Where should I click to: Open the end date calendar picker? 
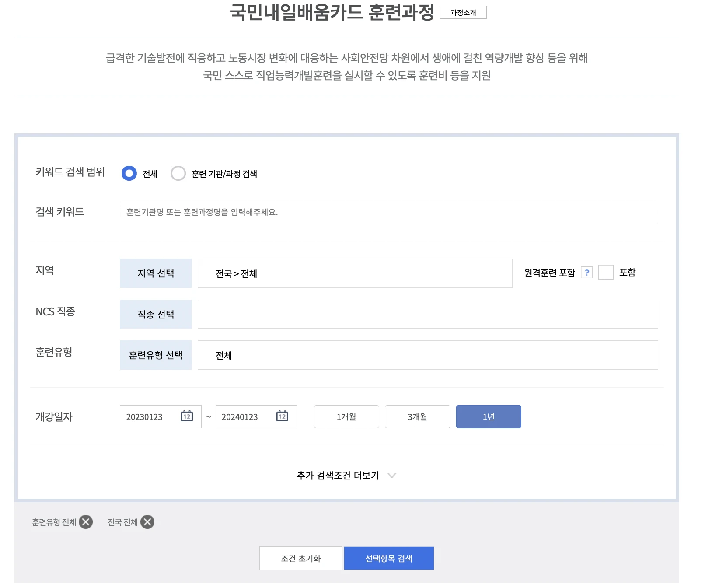[283, 417]
